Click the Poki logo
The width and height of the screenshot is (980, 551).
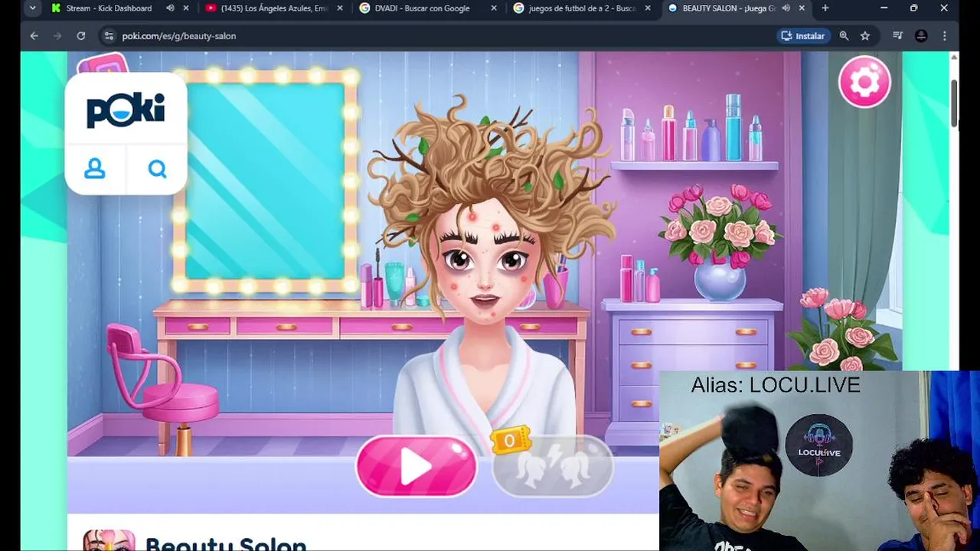126,110
